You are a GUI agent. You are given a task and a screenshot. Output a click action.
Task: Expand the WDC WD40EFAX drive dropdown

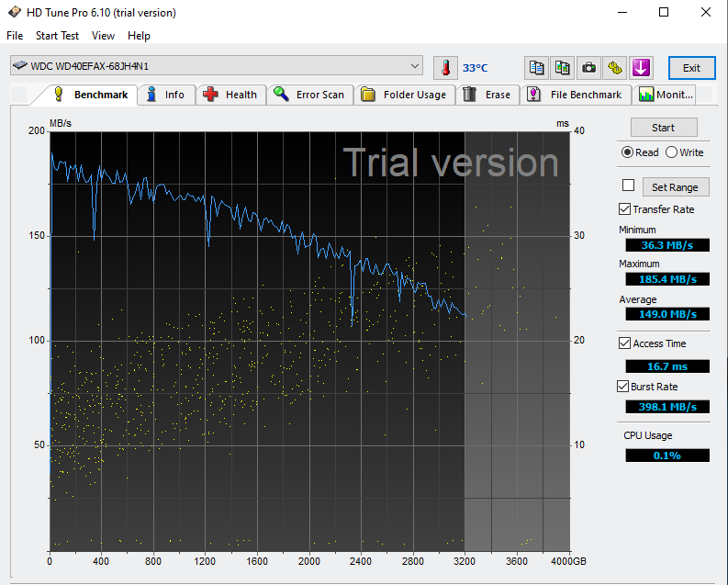(x=416, y=66)
